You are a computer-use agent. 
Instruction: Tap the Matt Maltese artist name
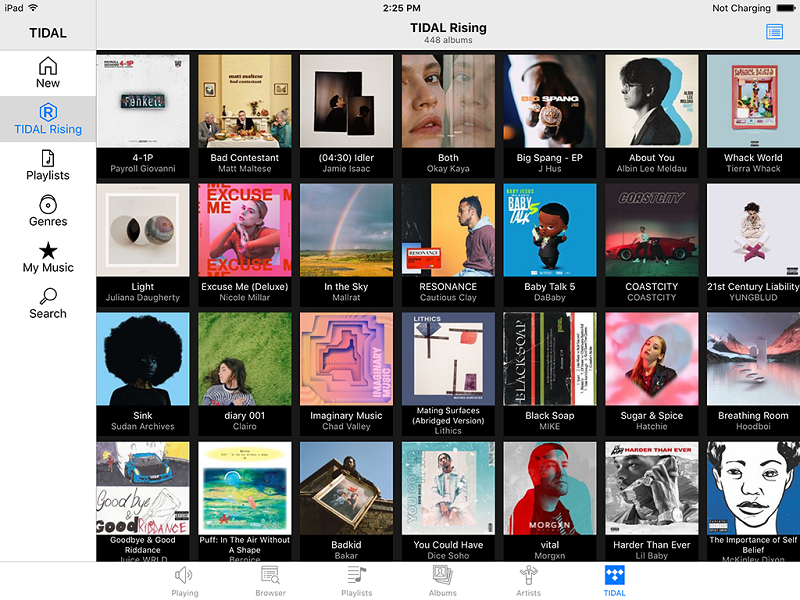point(245,169)
